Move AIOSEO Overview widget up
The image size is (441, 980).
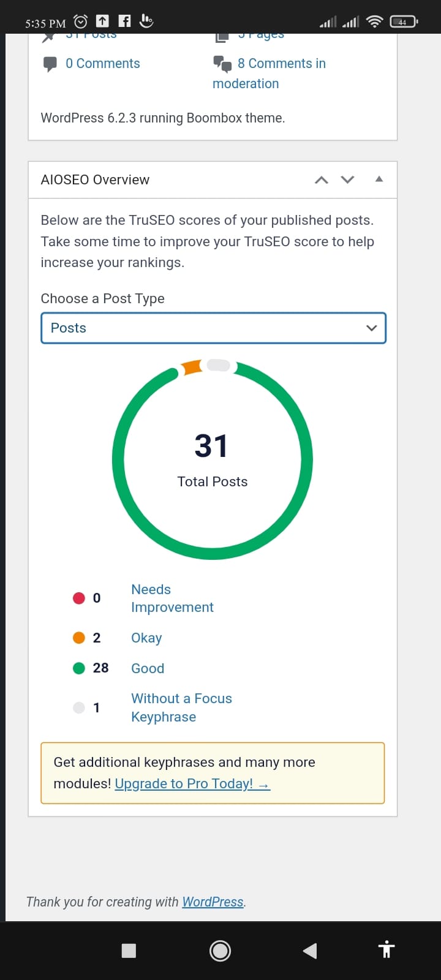[x=321, y=179]
